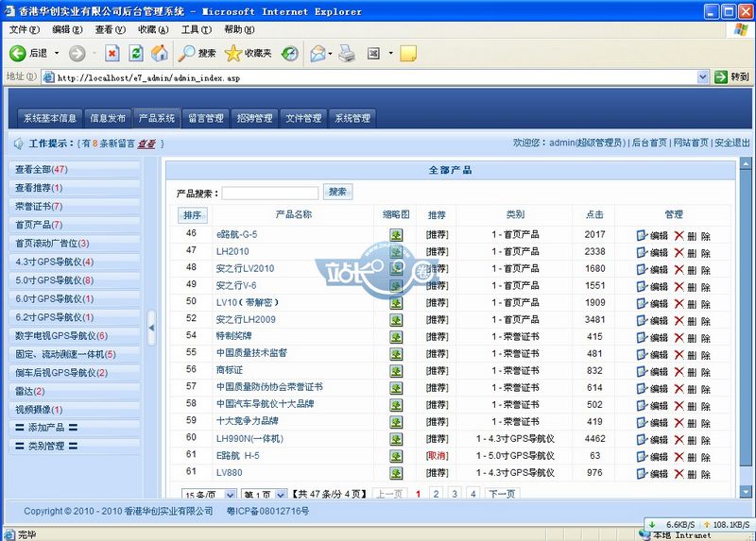Click the Forward arrow icon
The height and width of the screenshot is (541, 756).
77,53
